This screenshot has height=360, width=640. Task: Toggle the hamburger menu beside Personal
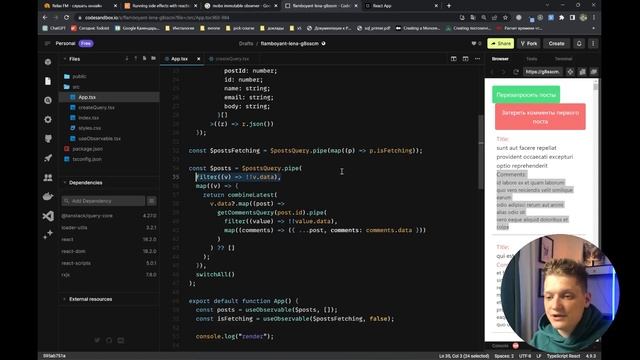click(x=47, y=43)
